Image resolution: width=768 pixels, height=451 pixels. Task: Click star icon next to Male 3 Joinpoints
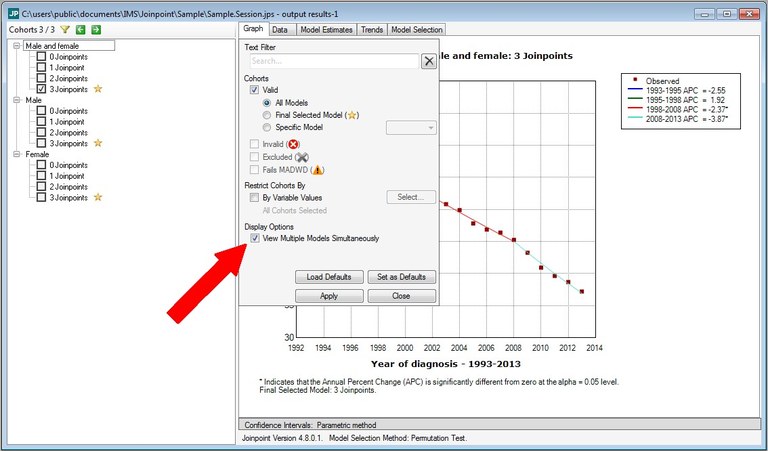coord(98,143)
